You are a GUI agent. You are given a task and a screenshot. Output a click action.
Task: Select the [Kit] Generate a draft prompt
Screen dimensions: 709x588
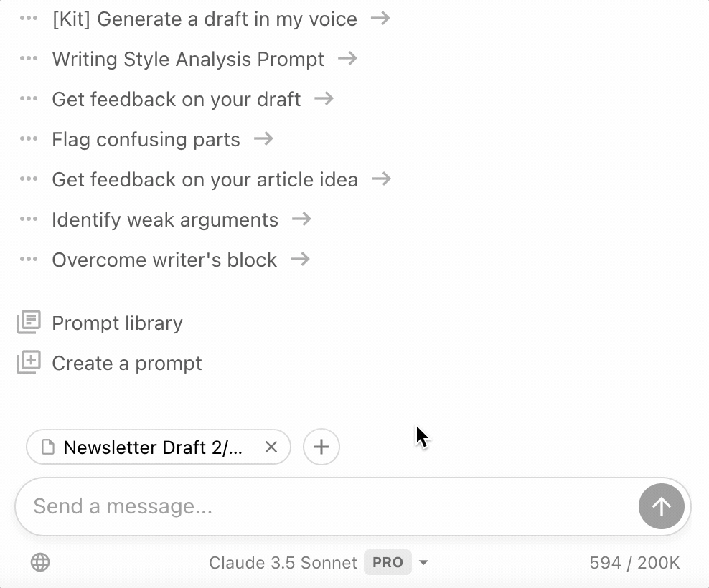pos(205,19)
